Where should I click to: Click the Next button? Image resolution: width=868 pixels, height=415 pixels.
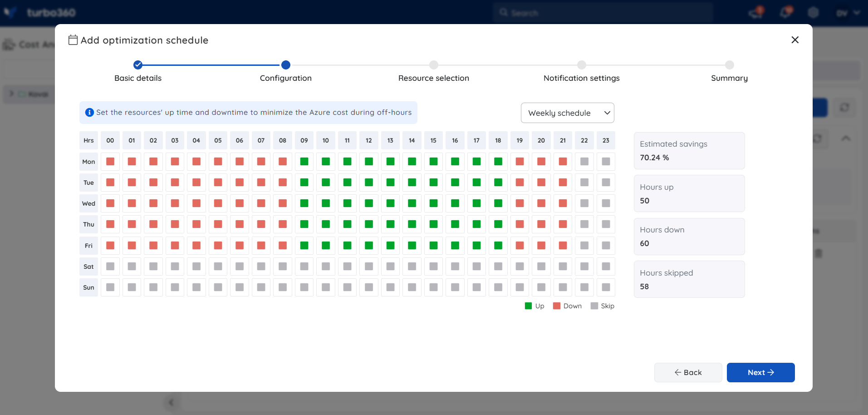(760, 372)
